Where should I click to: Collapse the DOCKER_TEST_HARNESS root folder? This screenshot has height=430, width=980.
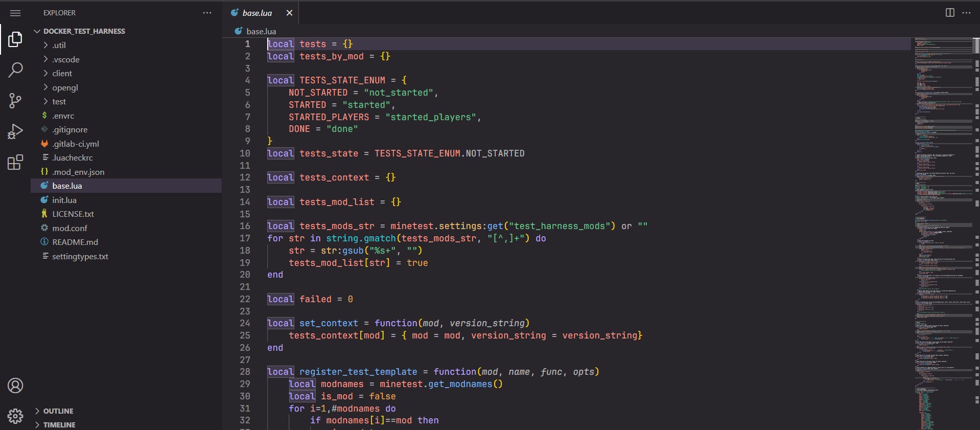pyautogui.click(x=84, y=31)
